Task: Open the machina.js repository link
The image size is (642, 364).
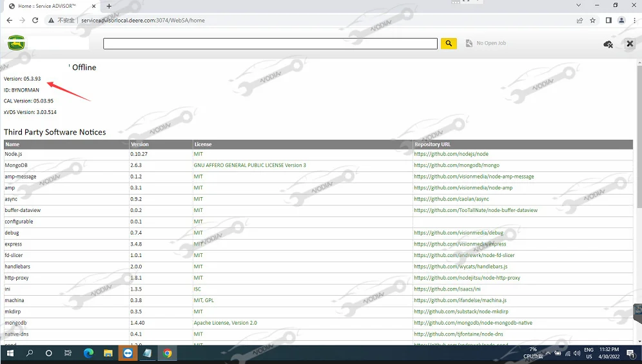Action: coord(460,300)
